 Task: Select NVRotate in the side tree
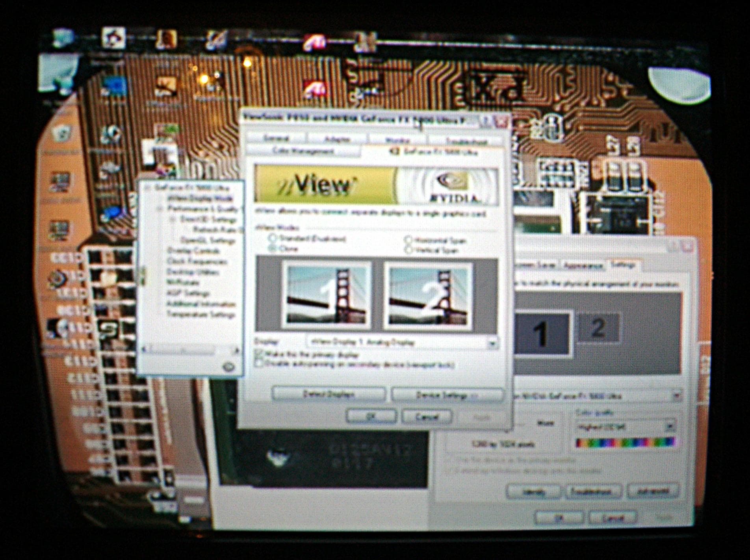(183, 282)
